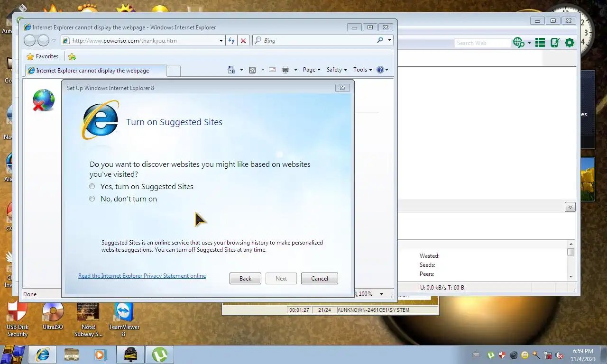Expand the Print dropdown arrow

tap(295, 70)
